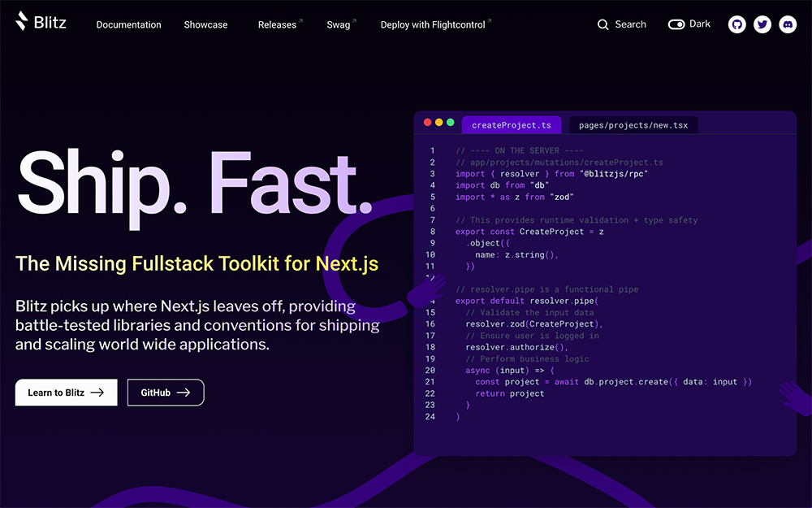Click 'The Missing Fullstack Toolkit for Next.js' text
Image resolution: width=812 pixels, height=508 pixels.
197,264
